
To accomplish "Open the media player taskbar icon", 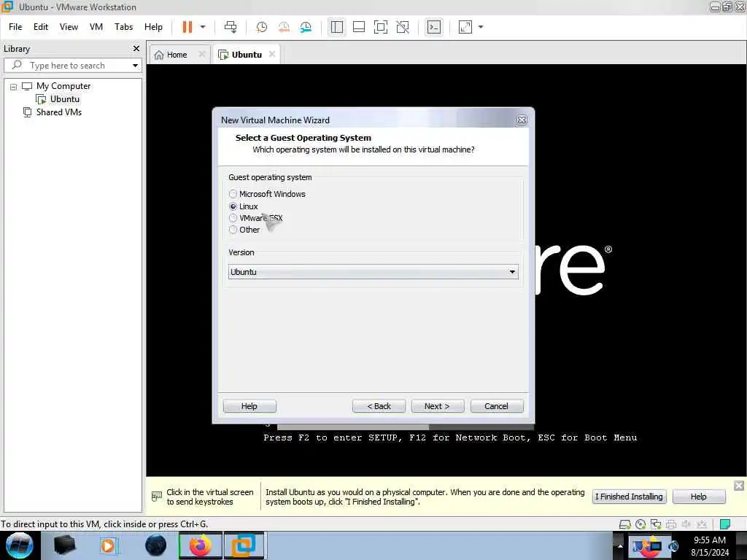I will [x=108, y=545].
